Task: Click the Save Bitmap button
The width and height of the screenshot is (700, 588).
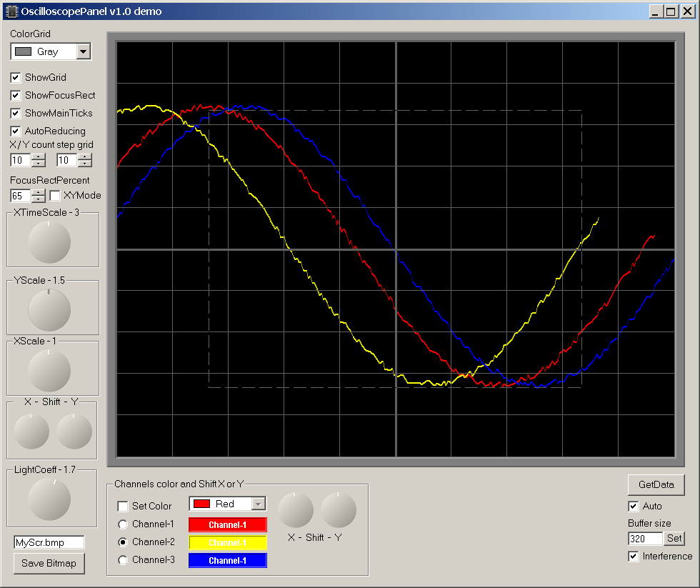Action: point(49,564)
